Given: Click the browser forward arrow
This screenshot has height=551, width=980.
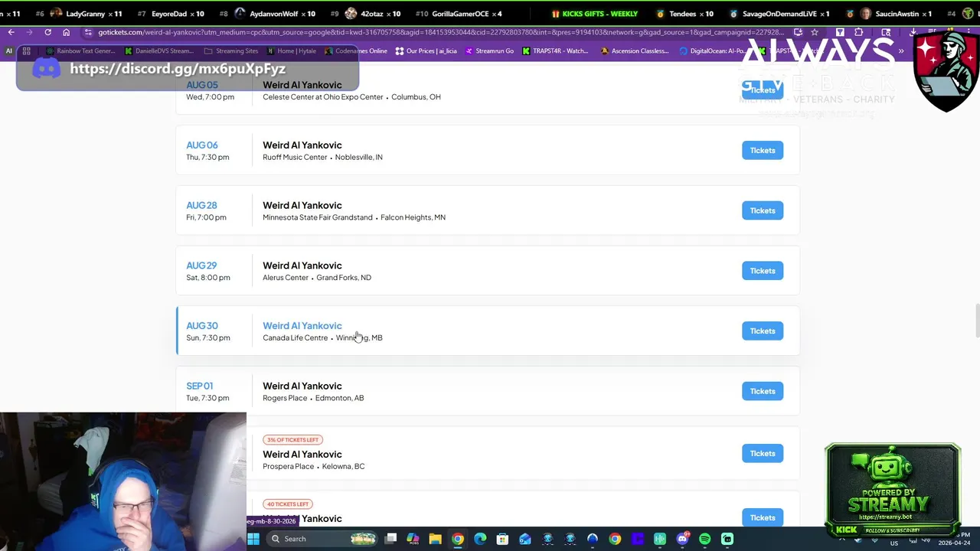Looking at the screenshot, I should tap(29, 32).
